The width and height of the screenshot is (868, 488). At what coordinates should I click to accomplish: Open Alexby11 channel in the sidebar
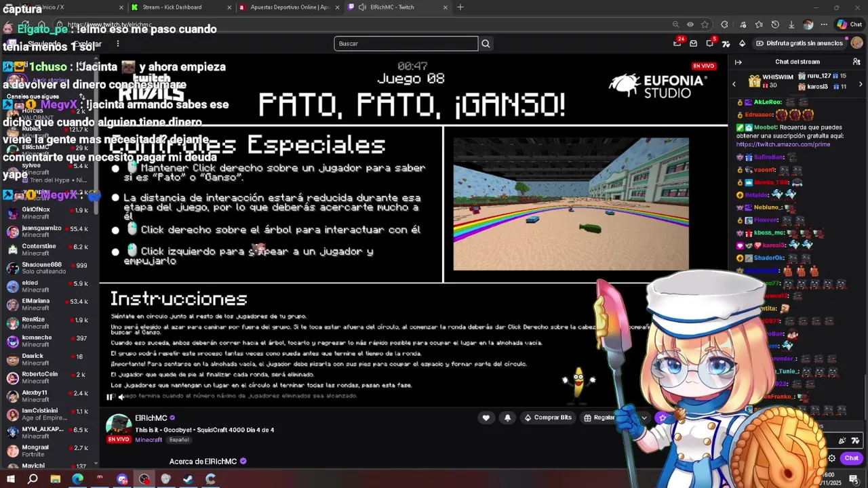[x=49, y=396]
